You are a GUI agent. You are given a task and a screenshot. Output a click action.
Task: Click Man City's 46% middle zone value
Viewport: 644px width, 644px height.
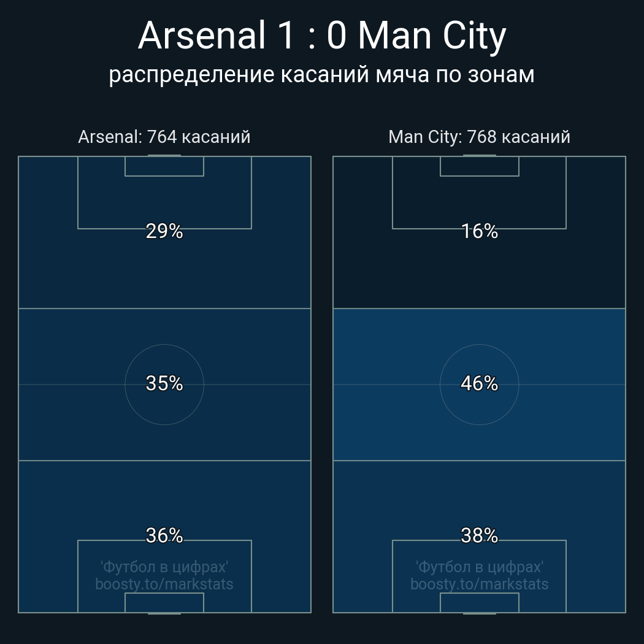click(479, 383)
